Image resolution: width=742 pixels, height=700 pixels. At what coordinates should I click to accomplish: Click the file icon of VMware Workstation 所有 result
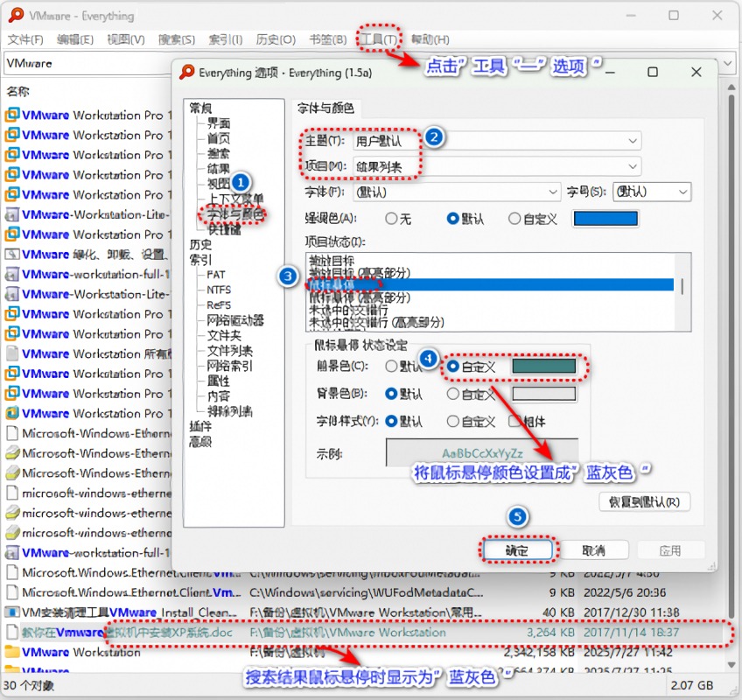(13, 353)
